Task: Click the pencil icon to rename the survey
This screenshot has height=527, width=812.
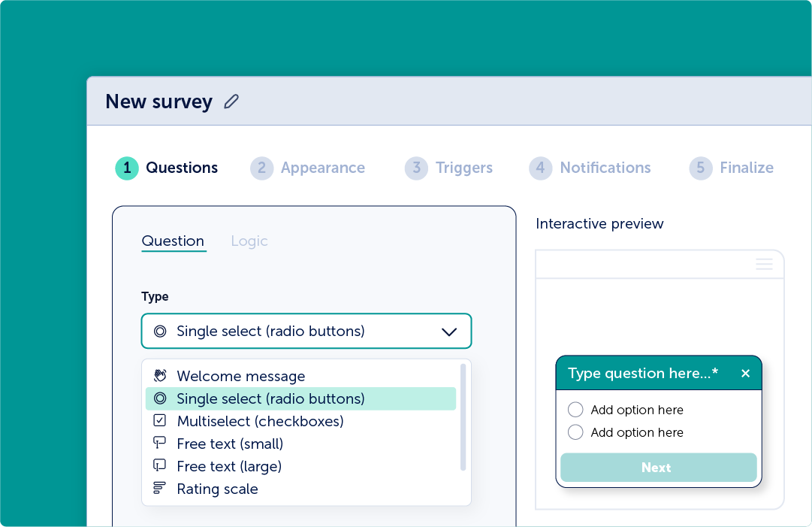Action: click(231, 101)
